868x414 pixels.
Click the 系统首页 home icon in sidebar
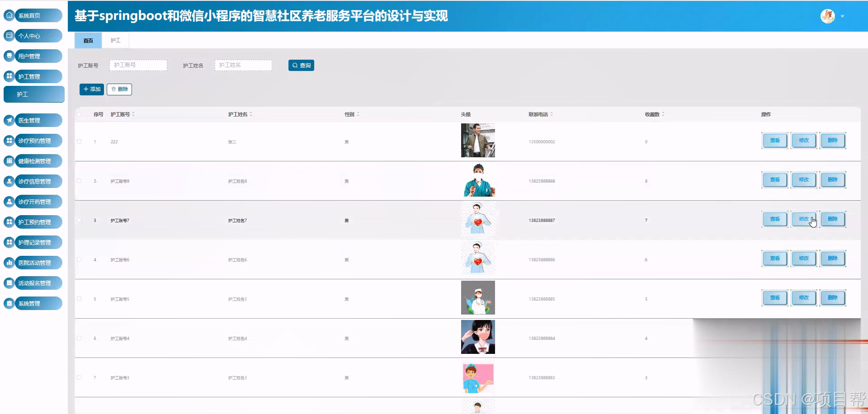(x=9, y=15)
